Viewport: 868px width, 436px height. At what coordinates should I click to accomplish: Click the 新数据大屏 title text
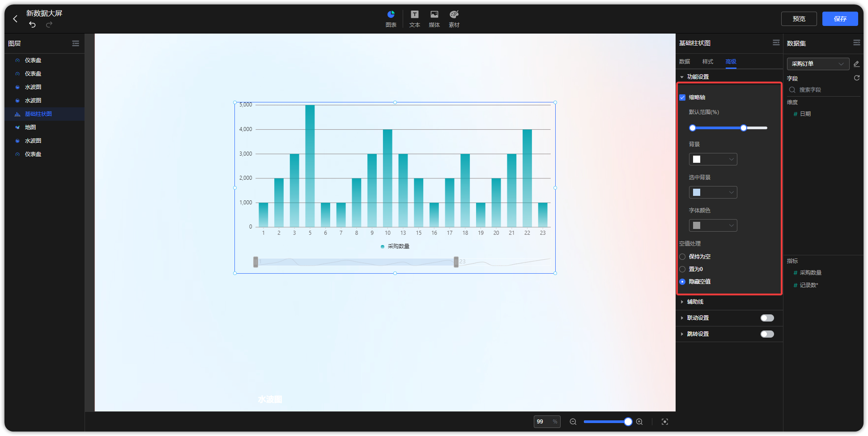(44, 13)
